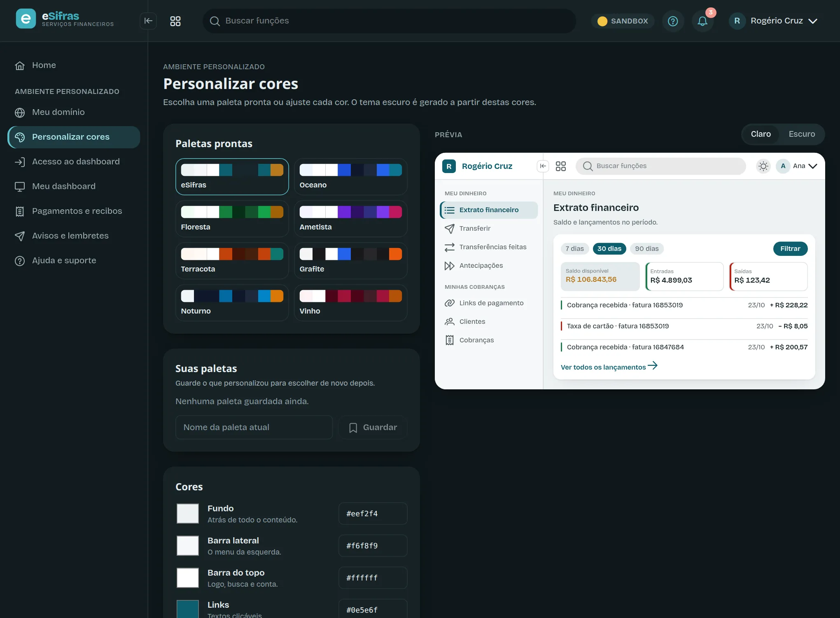Open Avisos e lembretes

[x=74, y=236]
